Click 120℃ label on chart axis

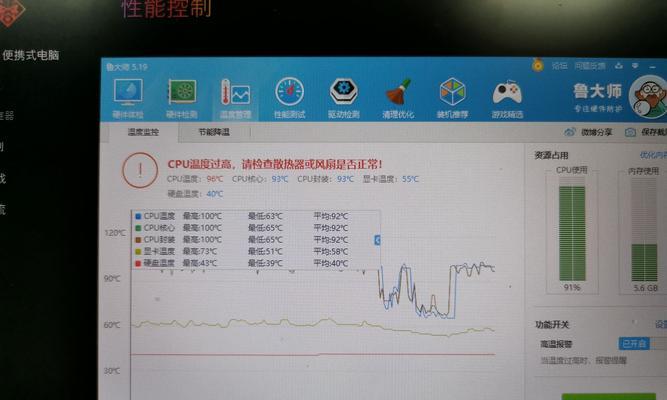[115, 233]
